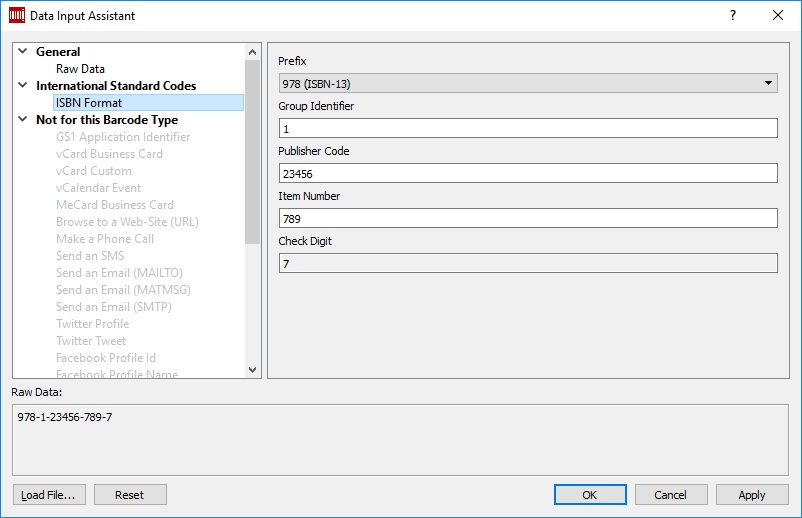Click Send an Email (SMTP) entry
Screen dimensions: 802x518
[x=114, y=307]
